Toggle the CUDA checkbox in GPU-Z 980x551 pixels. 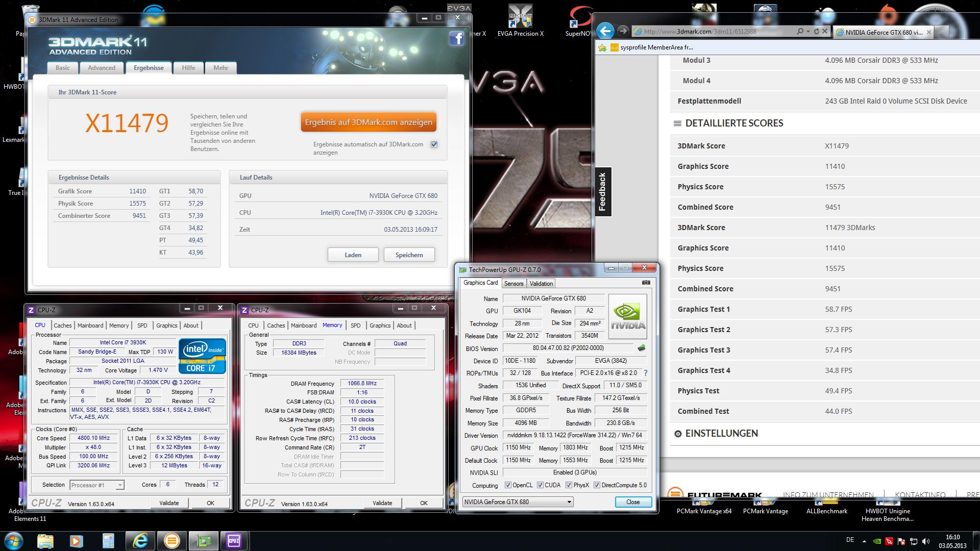click(x=540, y=485)
